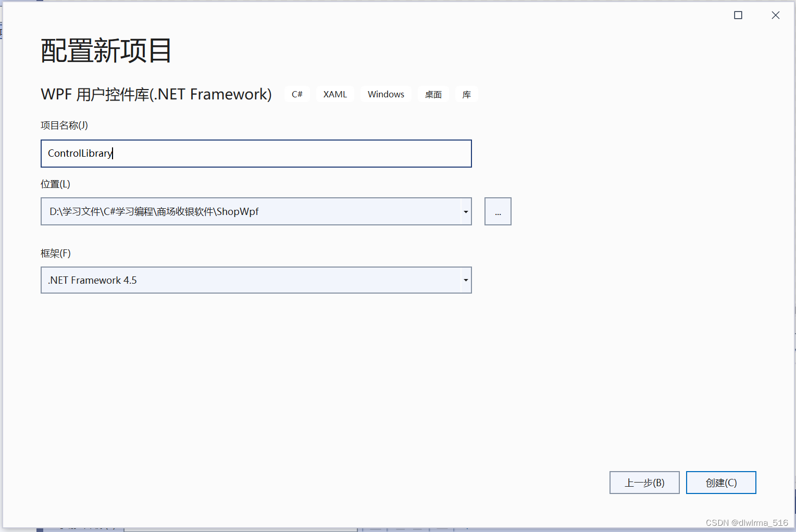Viewport: 796px width, 532px height.
Task: Maximize the configure project dialog
Action: (738, 15)
